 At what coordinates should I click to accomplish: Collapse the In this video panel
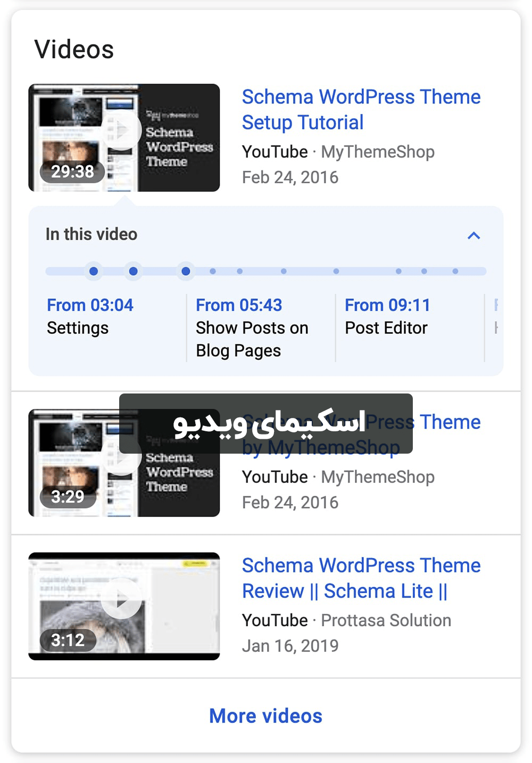(x=473, y=235)
